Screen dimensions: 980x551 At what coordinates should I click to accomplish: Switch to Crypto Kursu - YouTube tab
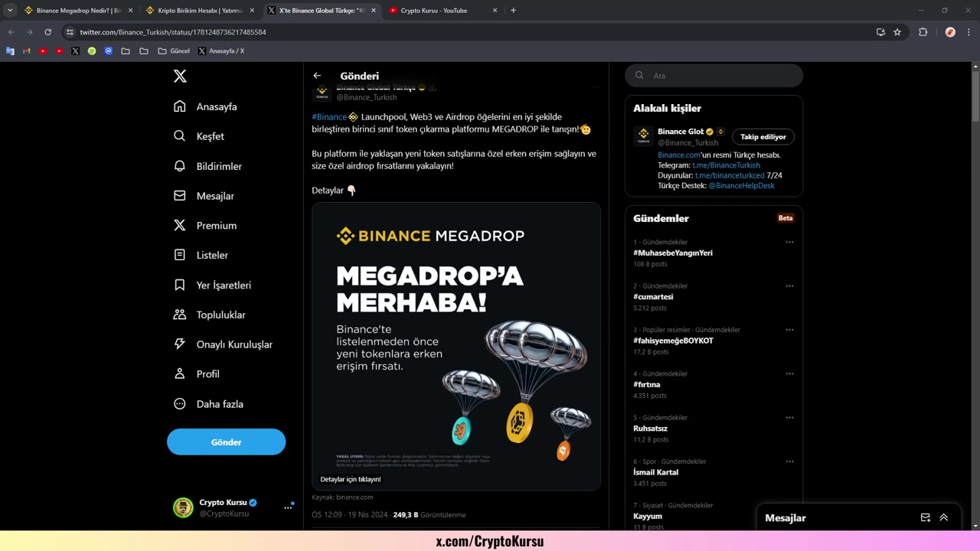point(434,11)
